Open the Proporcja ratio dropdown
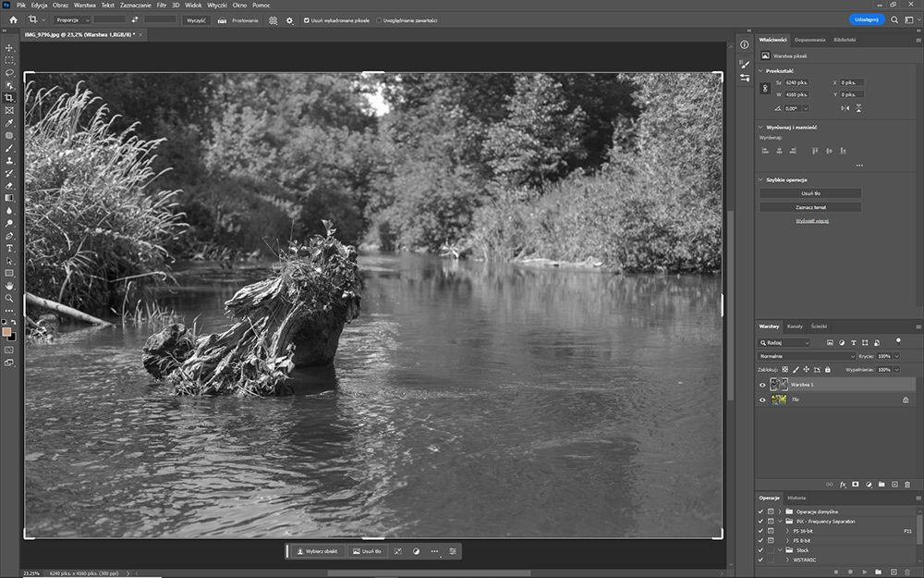924x578 pixels. pos(70,19)
